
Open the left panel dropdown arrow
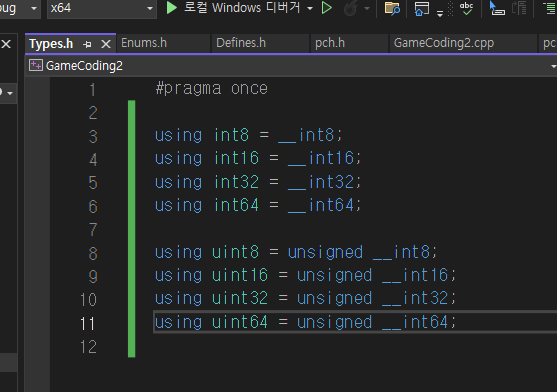[x=10, y=93]
